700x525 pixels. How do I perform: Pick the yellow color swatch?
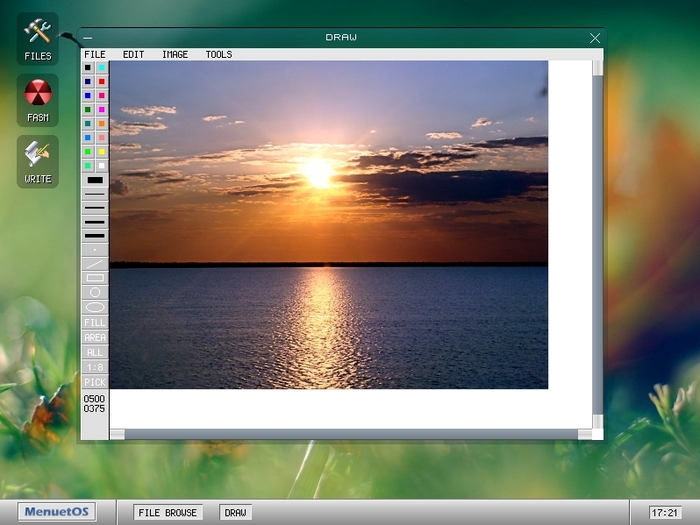[102, 152]
